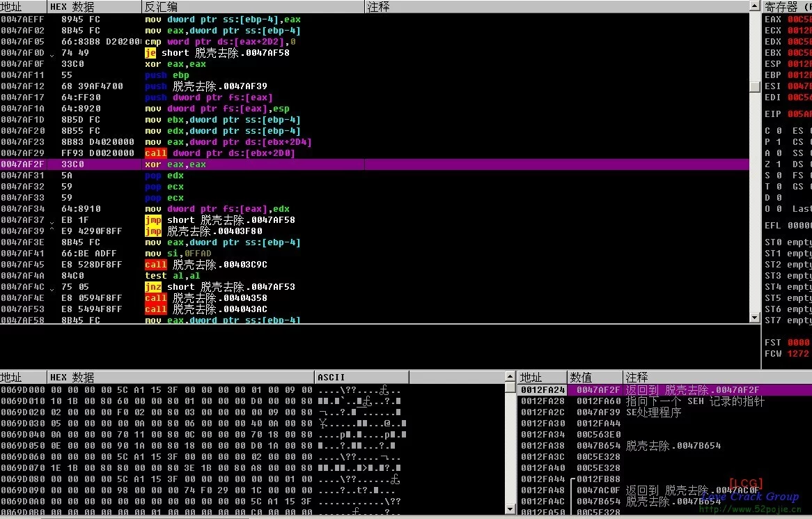The height and width of the screenshot is (519, 812).
Task: Select the EIP register value
Action: pos(799,114)
